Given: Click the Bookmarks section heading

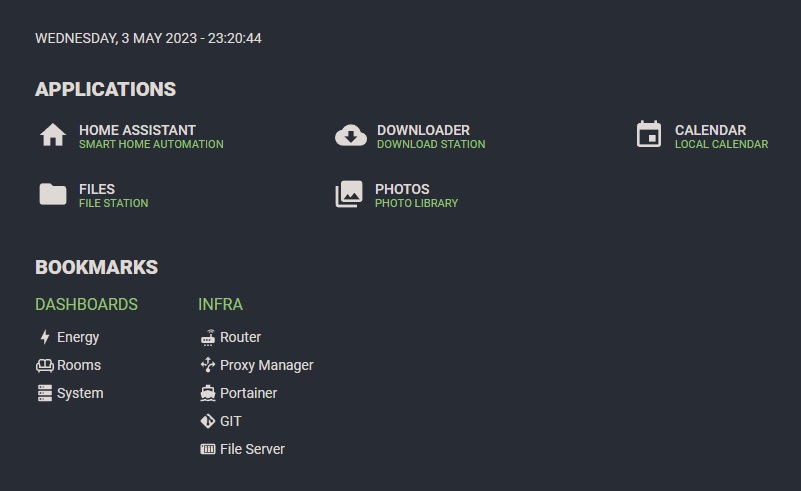Looking at the screenshot, I should 97,267.
